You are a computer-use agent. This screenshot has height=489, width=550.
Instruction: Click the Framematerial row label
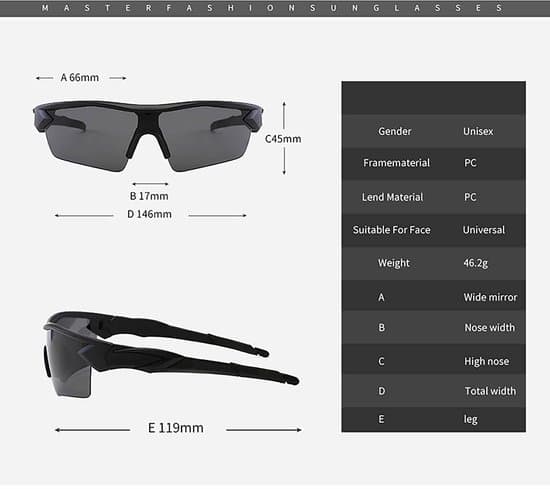396,163
